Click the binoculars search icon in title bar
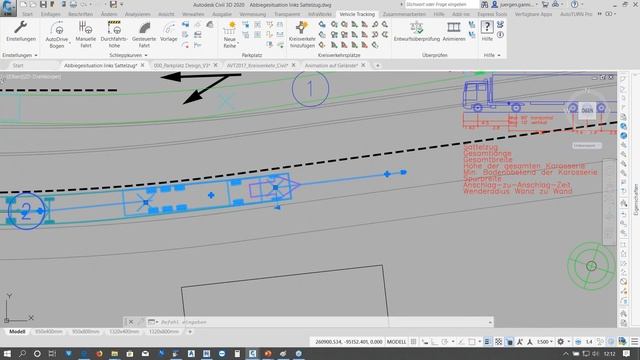The width and height of the screenshot is (640, 360). (x=484, y=4)
